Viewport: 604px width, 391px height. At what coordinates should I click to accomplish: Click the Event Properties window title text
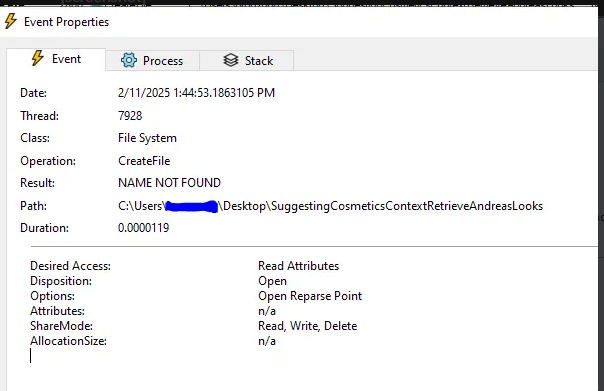[67, 22]
